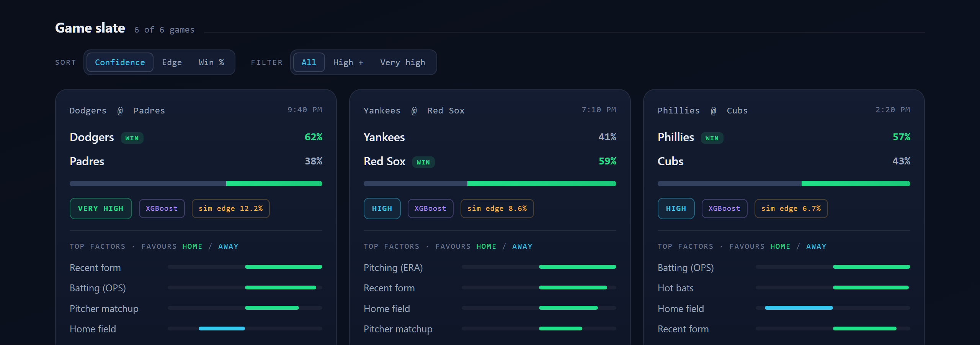The width and height of the screenshot is (980, 345).
Task: Click Pitcher matchup factor on Dodgers card
Action: pyautogui.click(x=196, y=309)
